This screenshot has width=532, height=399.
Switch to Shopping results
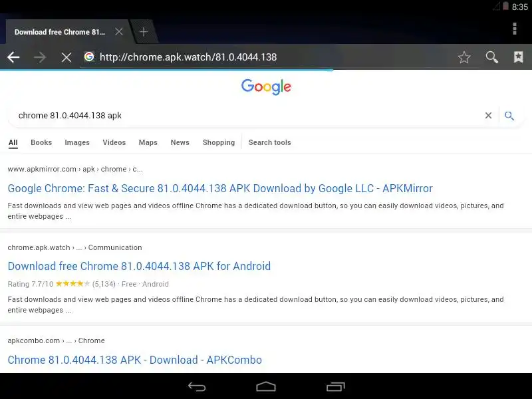[219, 142]
